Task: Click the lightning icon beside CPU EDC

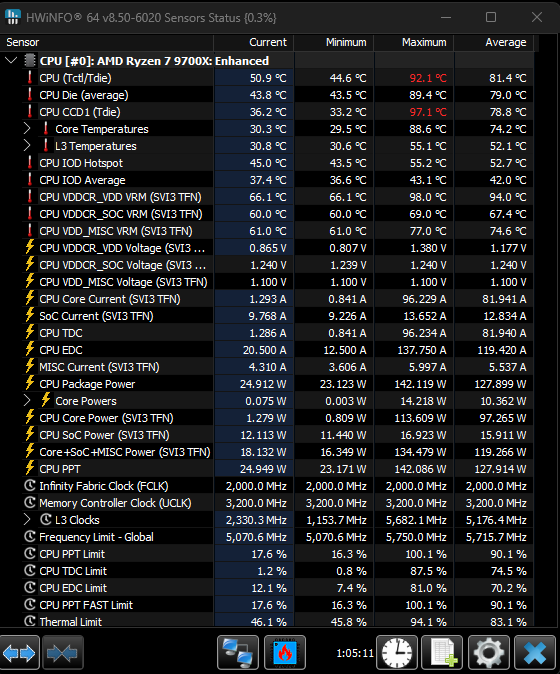Action: pyautogui.click(x=30, y=349)
